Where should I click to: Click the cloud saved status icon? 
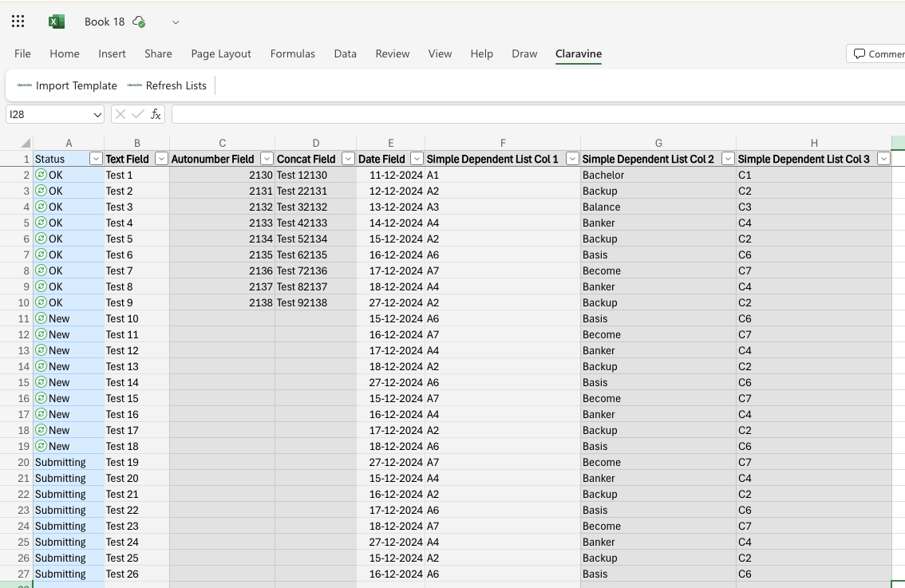(139, 22)
